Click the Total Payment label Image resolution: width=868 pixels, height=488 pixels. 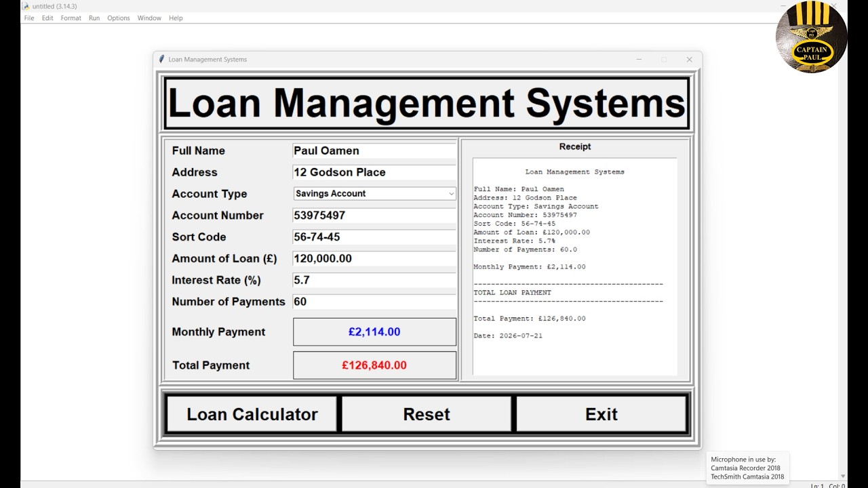click(x=211, y=365)
